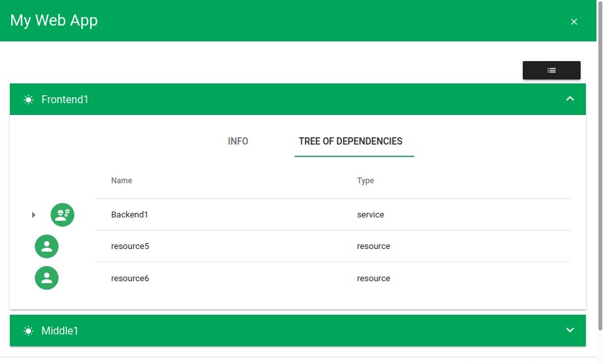Image resolution: width=603 pixels, height=364 pixels.
Task: Click the Name column header
Action: [x=122, y=181]
